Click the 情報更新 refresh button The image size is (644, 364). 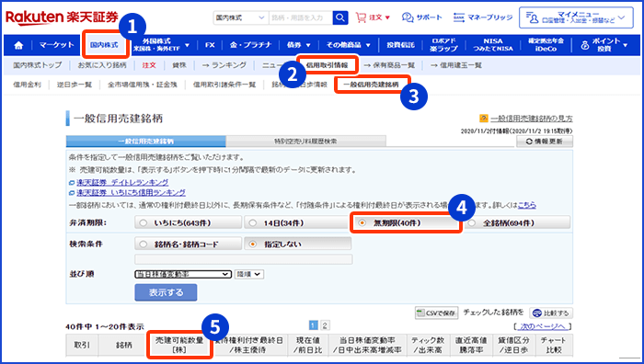pos(545,142)
